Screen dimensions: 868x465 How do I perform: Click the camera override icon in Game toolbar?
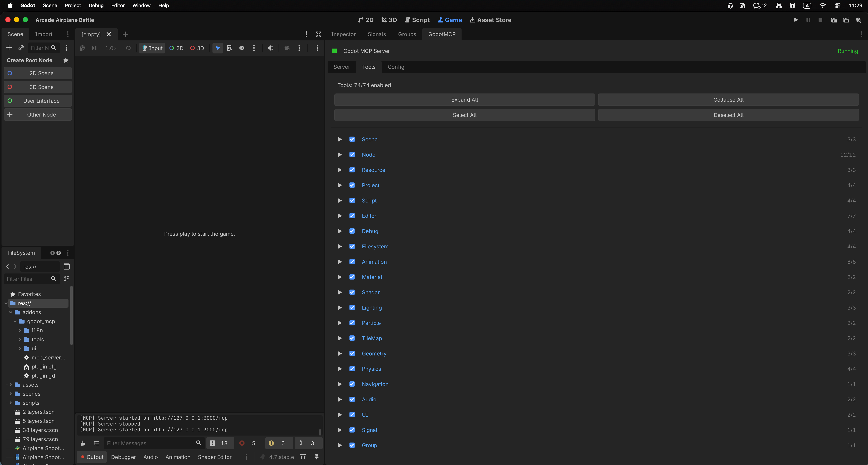point(287,48)
